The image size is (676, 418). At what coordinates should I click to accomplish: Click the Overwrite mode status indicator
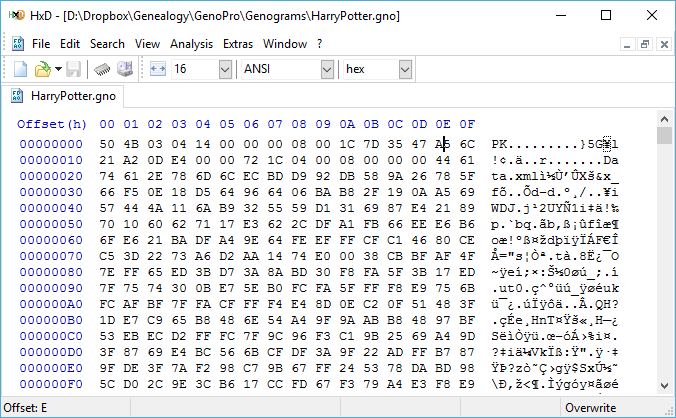pos(590,408)
